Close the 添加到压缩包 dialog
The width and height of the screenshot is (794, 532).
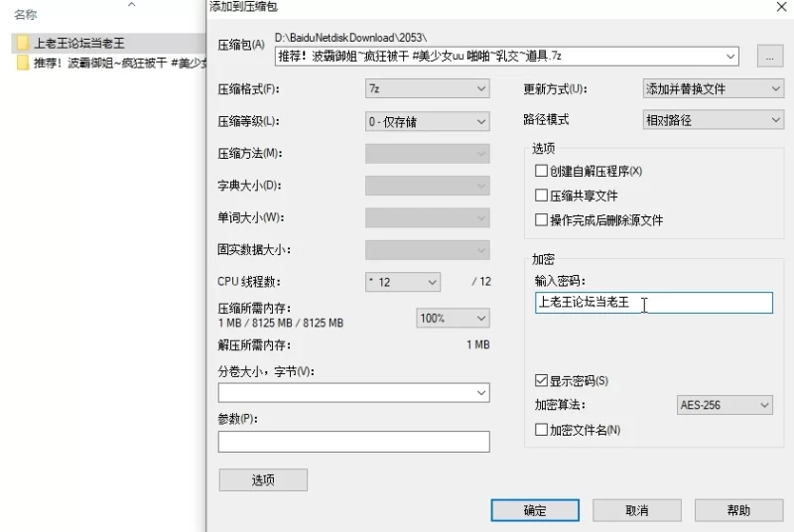click(x=781, y=7)
